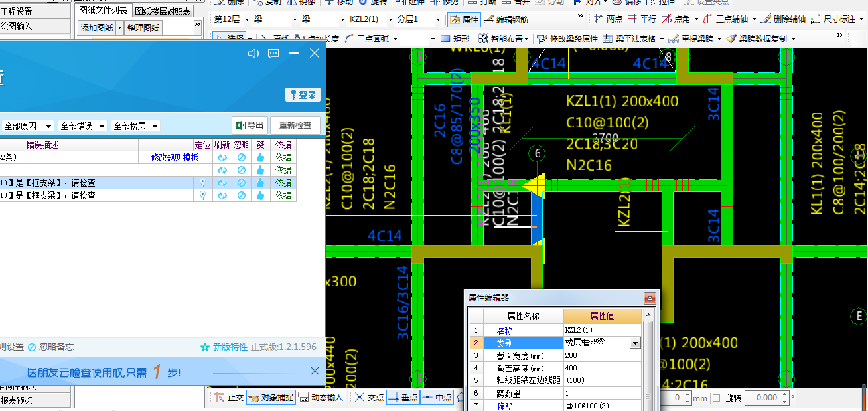This screenshot has width=868, height=411.
Task: Select the 平行 parallel axis tool
Action: pos(642,19)
